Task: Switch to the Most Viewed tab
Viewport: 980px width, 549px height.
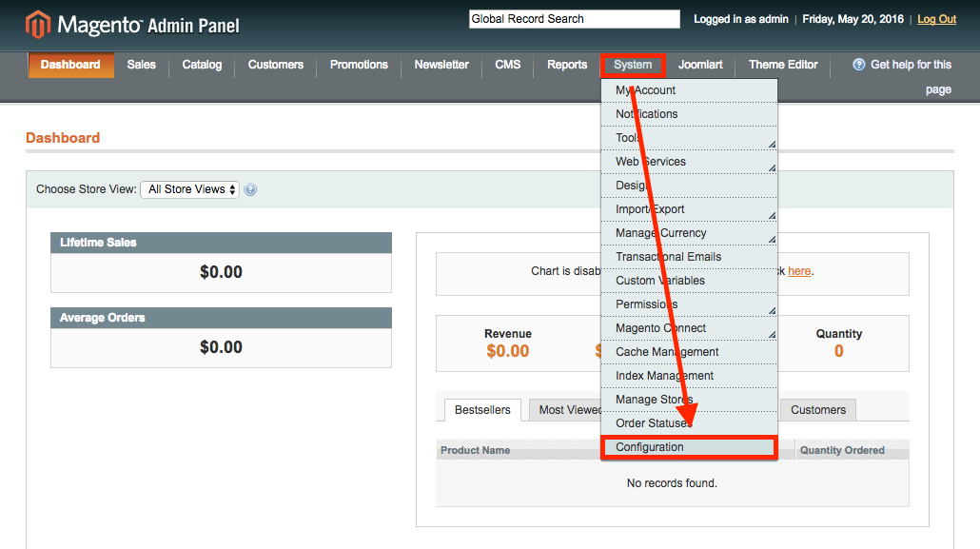Action: [565, 410]
